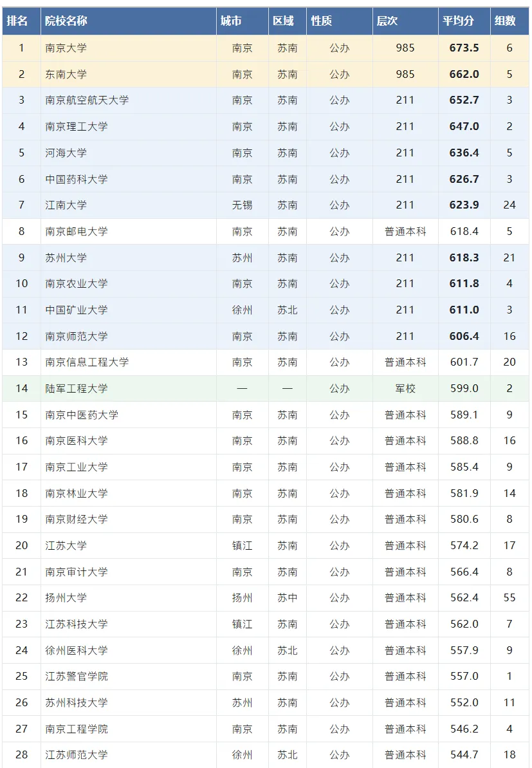The width and height of the screenshot is (532, 768).
Task: Select the 中国药科大学 cell
Action: (x=128, y=179)
